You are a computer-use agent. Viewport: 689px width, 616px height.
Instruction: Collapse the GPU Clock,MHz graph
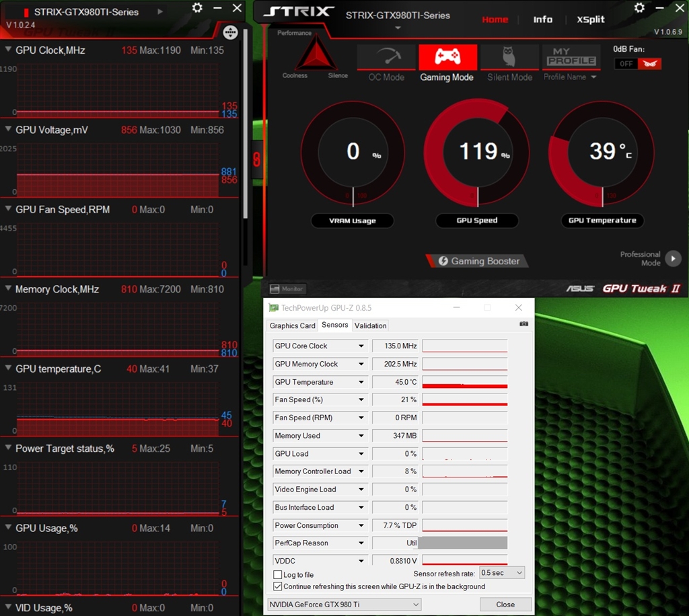[8, 50]
